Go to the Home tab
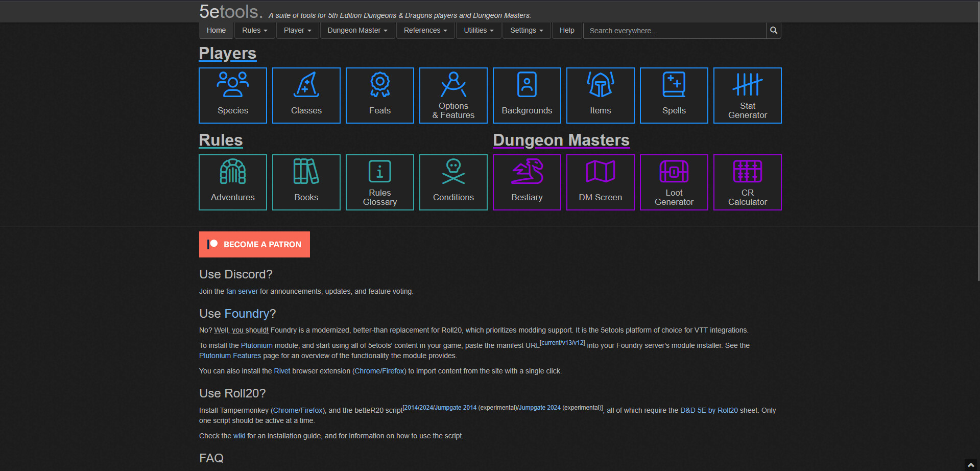 click(x=217, y=31)
